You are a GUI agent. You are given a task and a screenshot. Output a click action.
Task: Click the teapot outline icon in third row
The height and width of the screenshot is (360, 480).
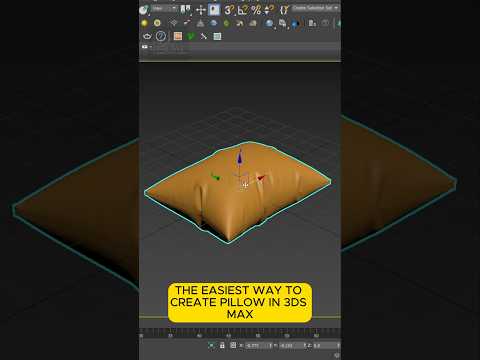pyautogui.click(x=147, y=36)
